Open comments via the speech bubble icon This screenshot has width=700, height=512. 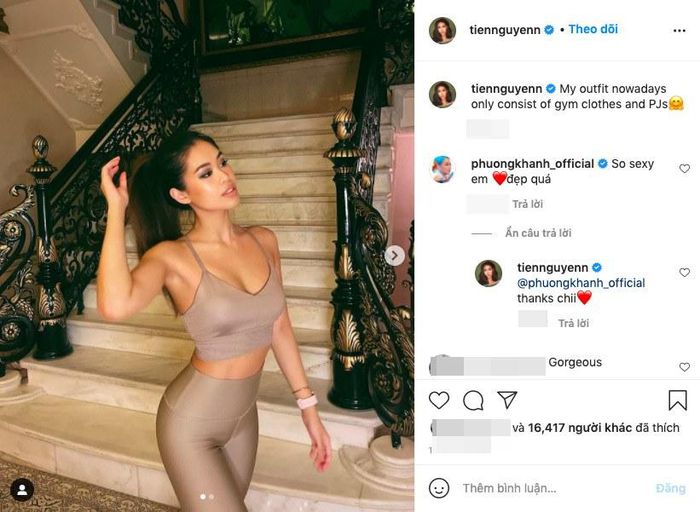[473, 400]
